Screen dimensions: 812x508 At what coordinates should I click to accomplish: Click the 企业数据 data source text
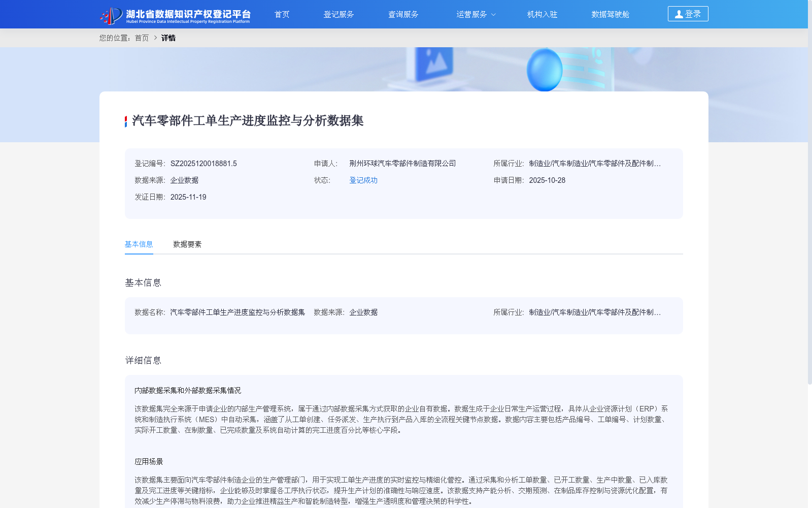pyautogui.click(x=185, y=180)
